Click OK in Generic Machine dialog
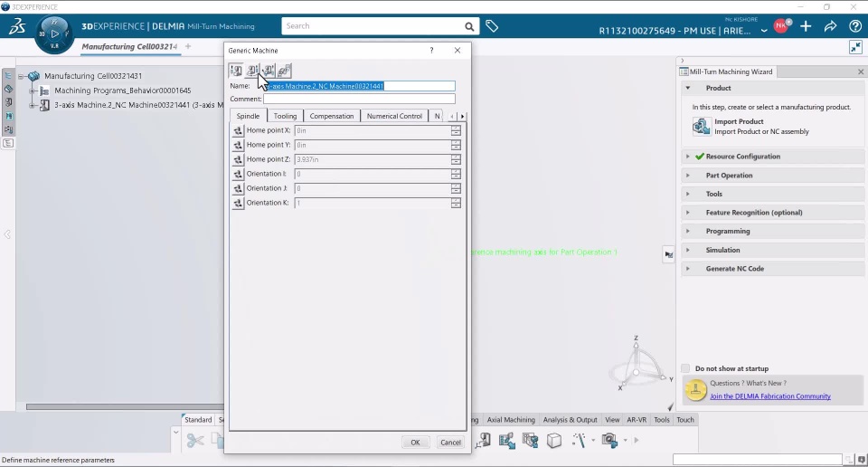Screen dimensions: 868x467 (415, 442)
